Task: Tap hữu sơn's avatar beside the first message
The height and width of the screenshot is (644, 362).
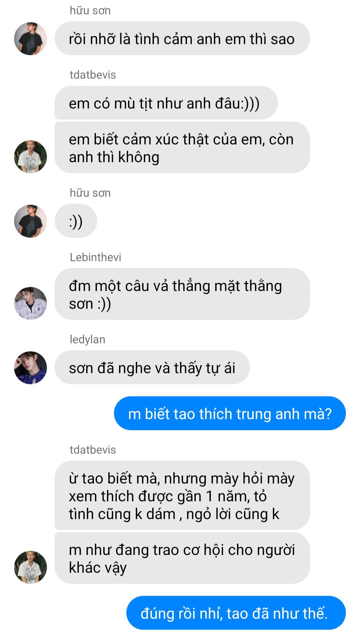Action: 31,39
